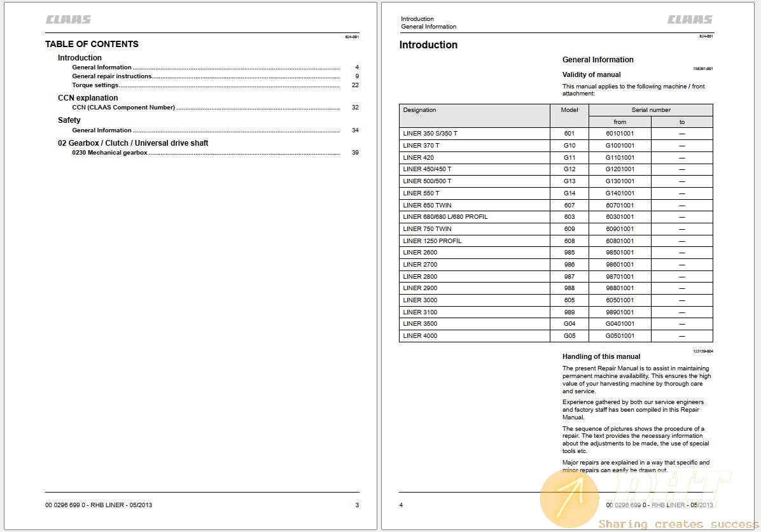Click bold General Information heading above Validity of manual
This screenshot has width=761, height=532.
point(598,60)
